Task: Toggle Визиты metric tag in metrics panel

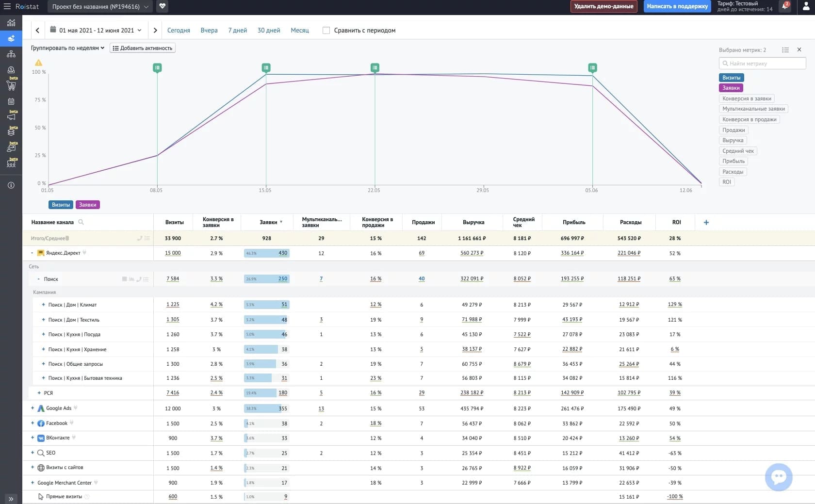Action: (x=731, y=78)
